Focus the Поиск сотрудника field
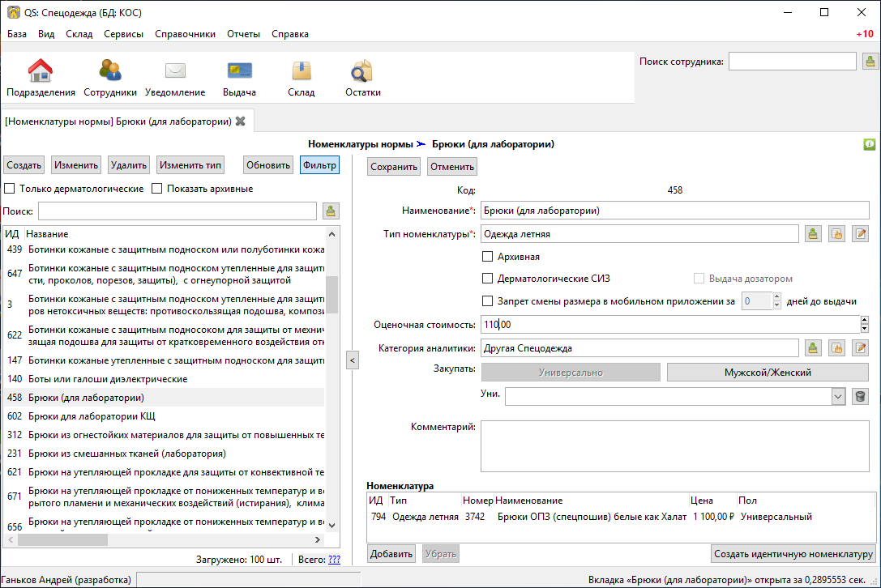This screenshot has height=588, width=881. click(792, 62)
